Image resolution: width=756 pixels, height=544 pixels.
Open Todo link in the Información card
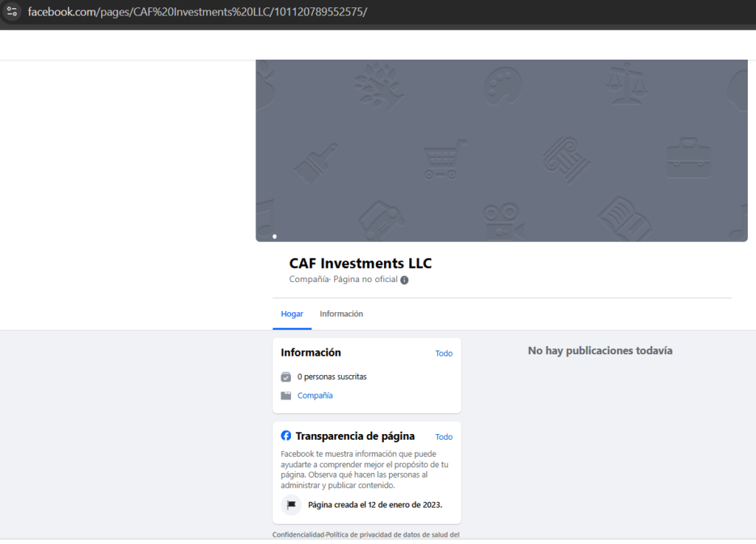pyautogui.click(x=444, y=354)
